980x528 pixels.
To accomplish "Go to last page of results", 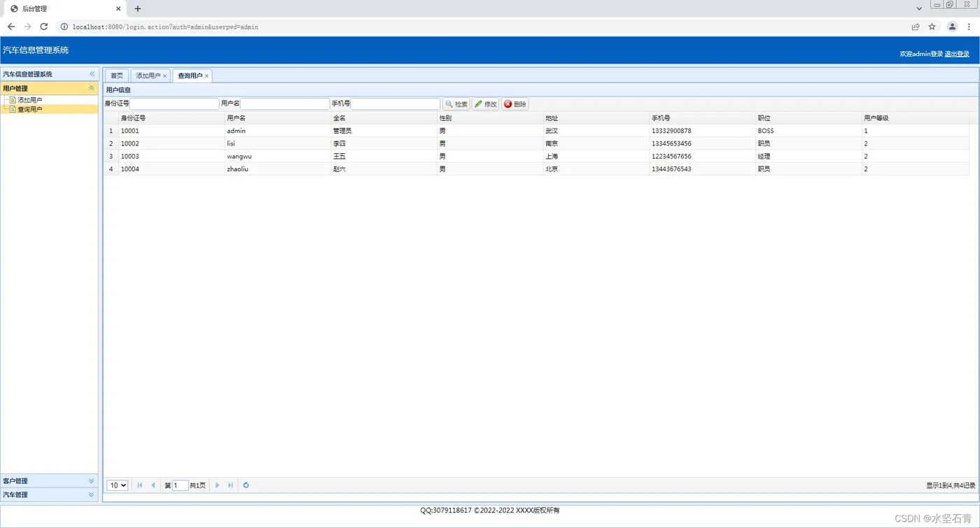I will [x=230, y=485].
